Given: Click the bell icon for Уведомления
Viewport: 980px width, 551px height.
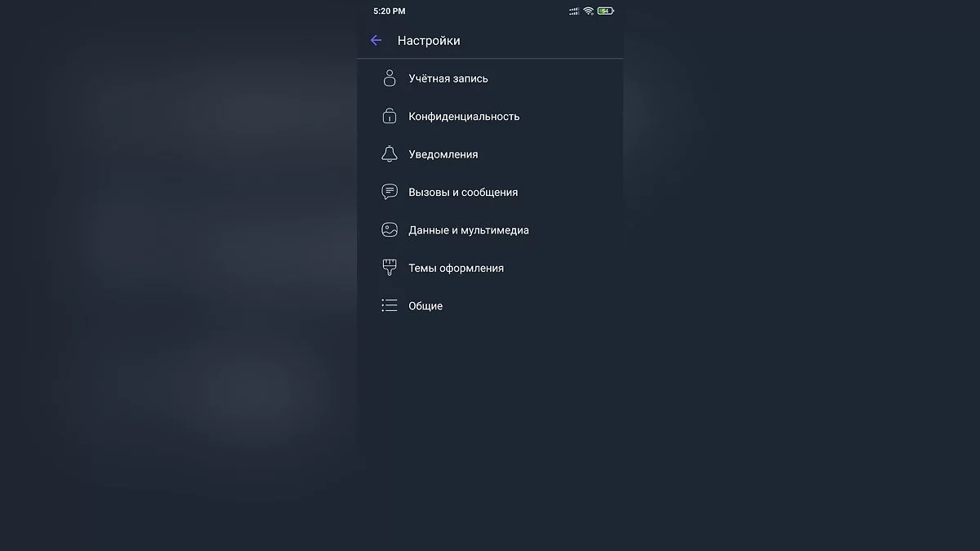Looking at the screenshot, I should tap(390, 154).
